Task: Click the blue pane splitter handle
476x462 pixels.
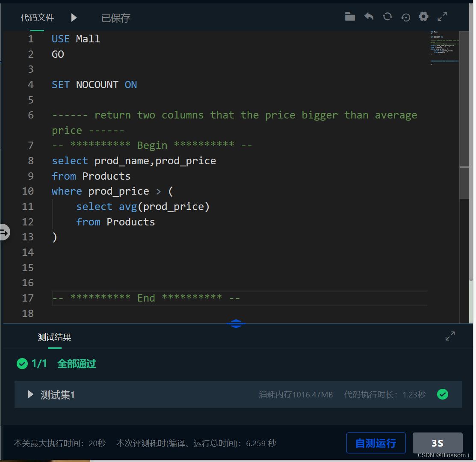Action: pos(236,323)
